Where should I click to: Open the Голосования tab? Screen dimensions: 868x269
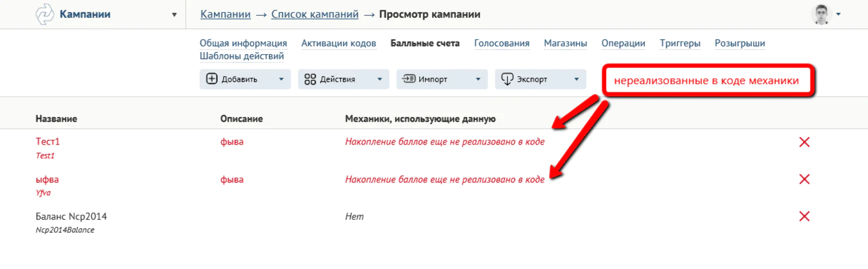click(x=502, y=43)
